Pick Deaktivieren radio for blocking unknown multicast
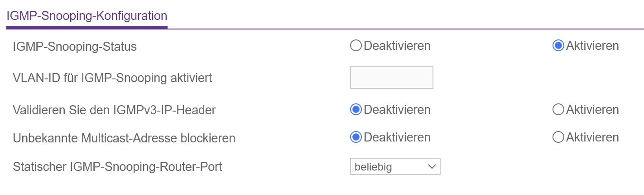 (356, 137)
